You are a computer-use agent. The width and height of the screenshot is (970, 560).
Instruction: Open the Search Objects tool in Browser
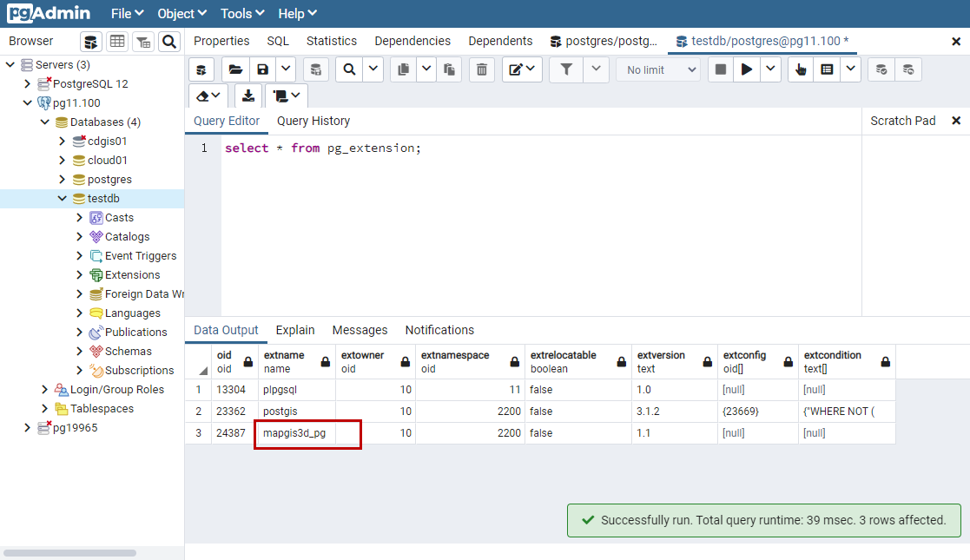coord(168,42)
